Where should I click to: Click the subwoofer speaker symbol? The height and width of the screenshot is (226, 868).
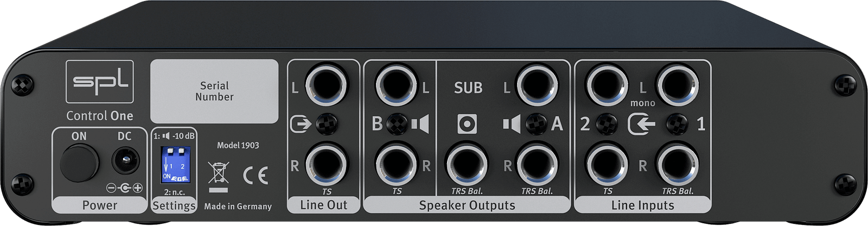point(467,124)
